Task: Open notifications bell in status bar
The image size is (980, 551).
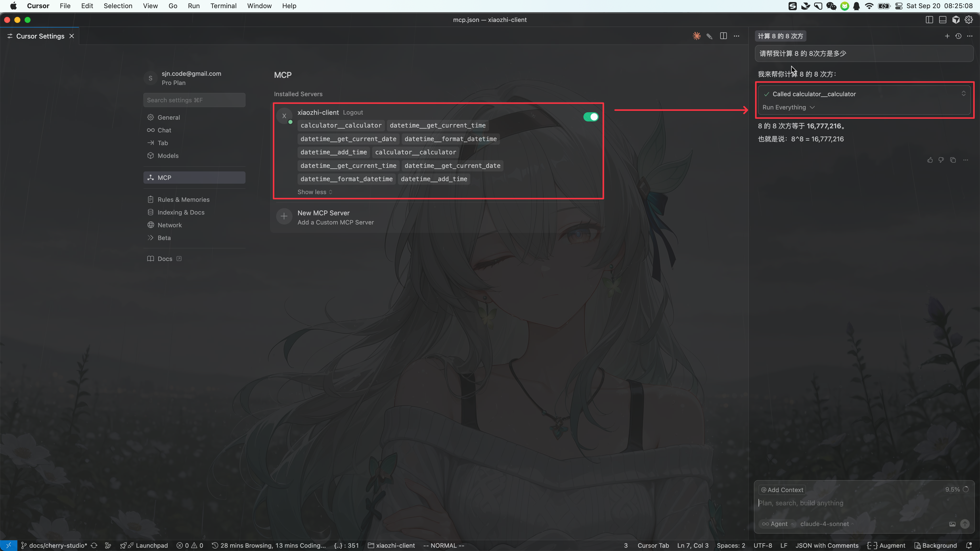Action: click(969, 546)
